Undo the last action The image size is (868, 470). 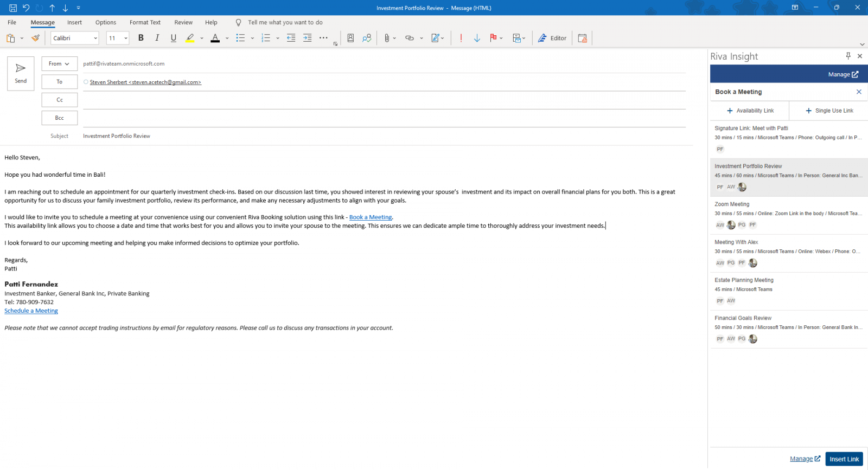[26, 8]
